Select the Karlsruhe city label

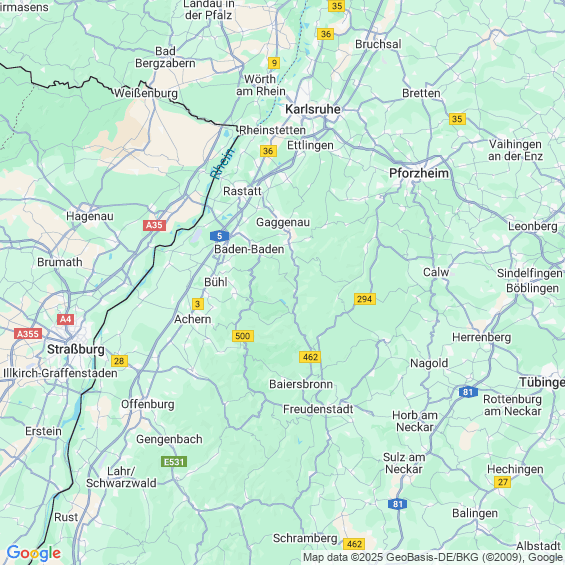313,109
